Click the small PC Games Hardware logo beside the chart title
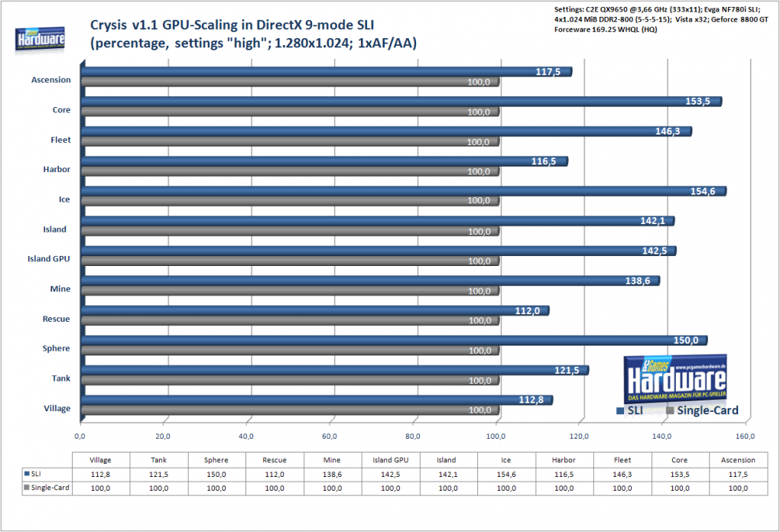Viewport: 780px width, 532px height. [41, 39]
